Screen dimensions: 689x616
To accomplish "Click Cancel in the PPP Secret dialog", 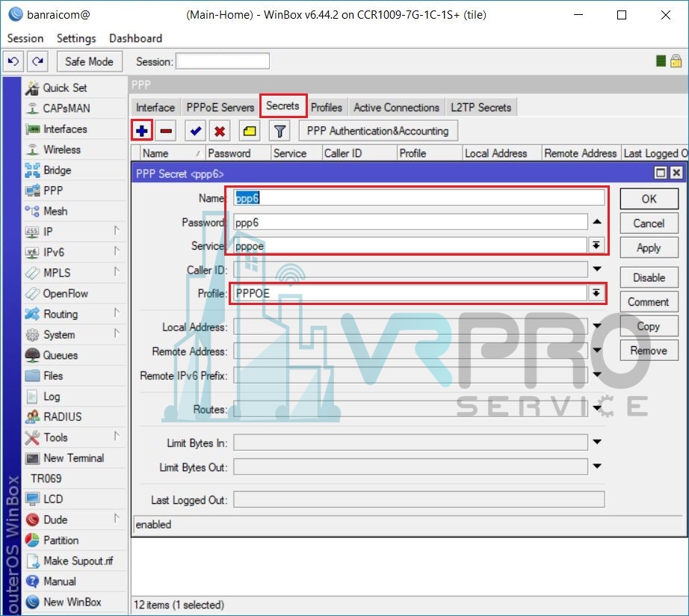I will [649, 224].
